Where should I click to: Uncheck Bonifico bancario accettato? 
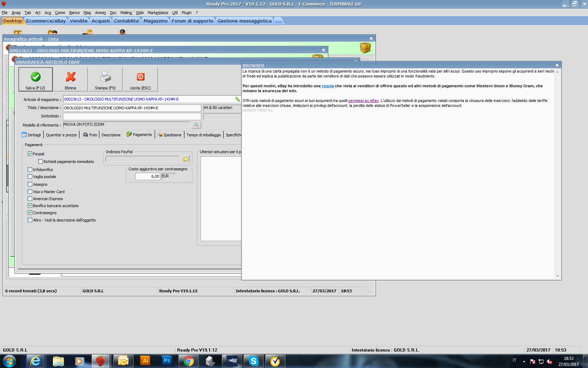(30, 206)
